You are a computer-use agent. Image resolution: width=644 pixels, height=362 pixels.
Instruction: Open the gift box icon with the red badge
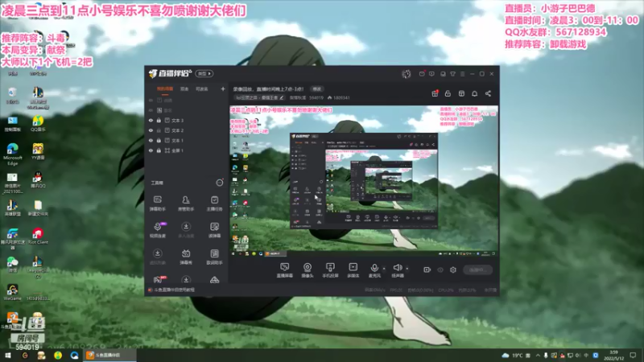[x=435, y=93]
